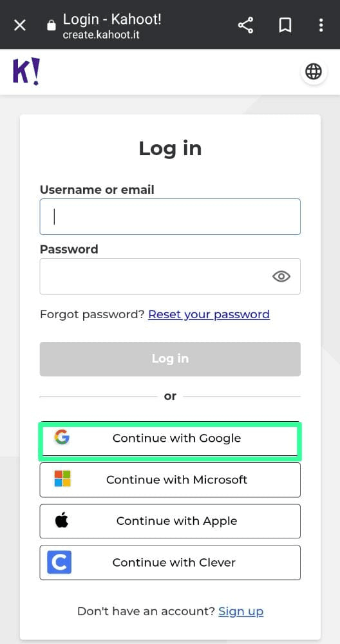Open the globe language selector
The height and width of the screenshot is (644, 340).
point(314,71)
